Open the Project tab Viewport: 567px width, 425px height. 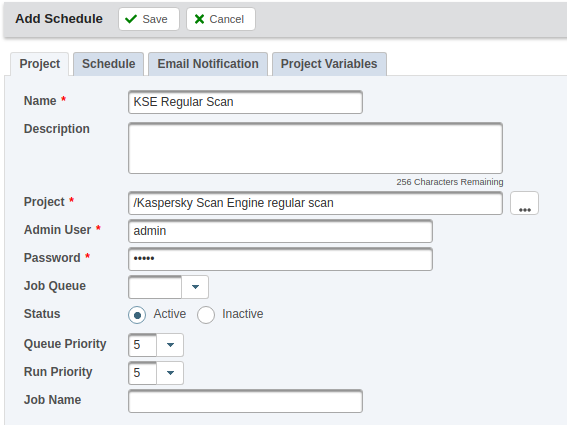40,64
